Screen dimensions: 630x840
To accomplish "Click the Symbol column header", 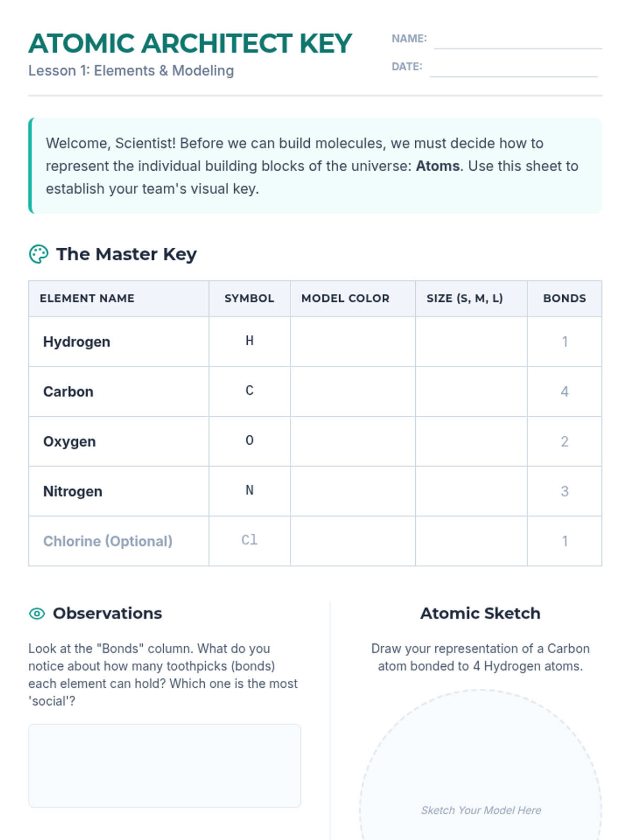I will tap(249, 298).
